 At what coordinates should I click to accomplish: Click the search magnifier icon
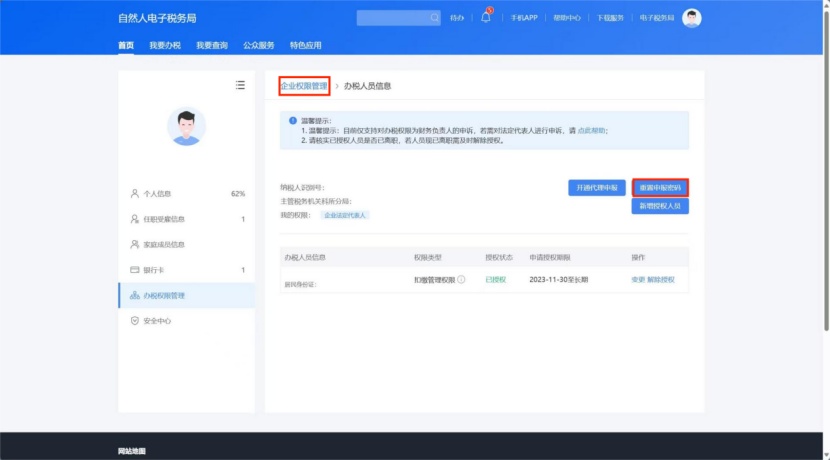point(434,18)
